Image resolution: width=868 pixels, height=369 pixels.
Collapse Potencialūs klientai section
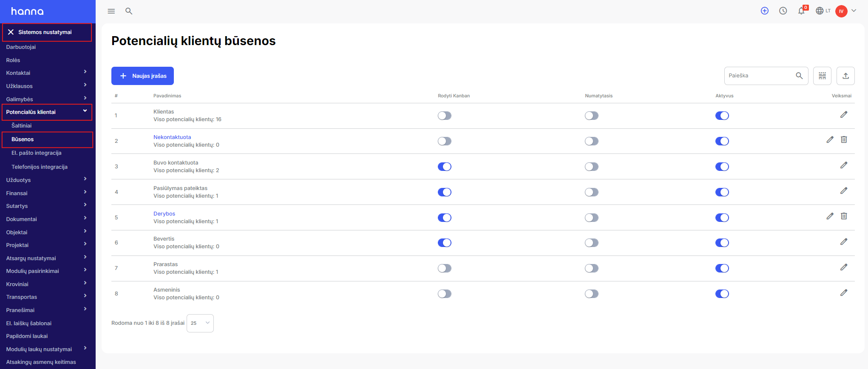(85, 111)
